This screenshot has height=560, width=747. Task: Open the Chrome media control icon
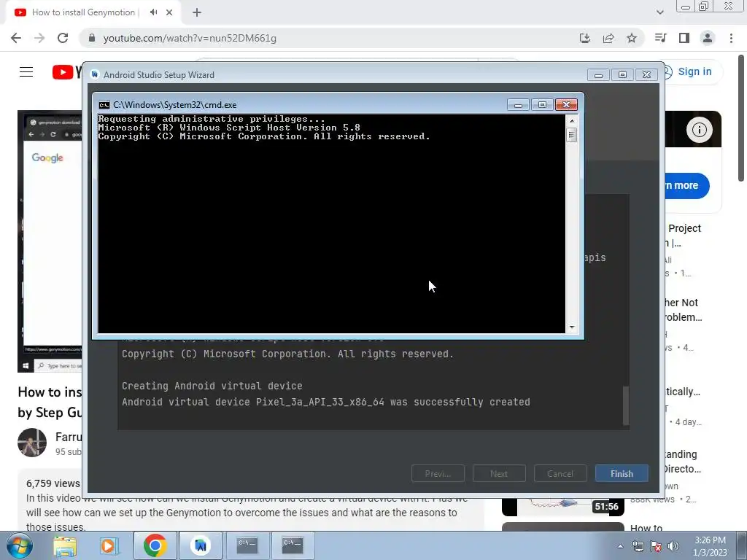pos(661,38)
